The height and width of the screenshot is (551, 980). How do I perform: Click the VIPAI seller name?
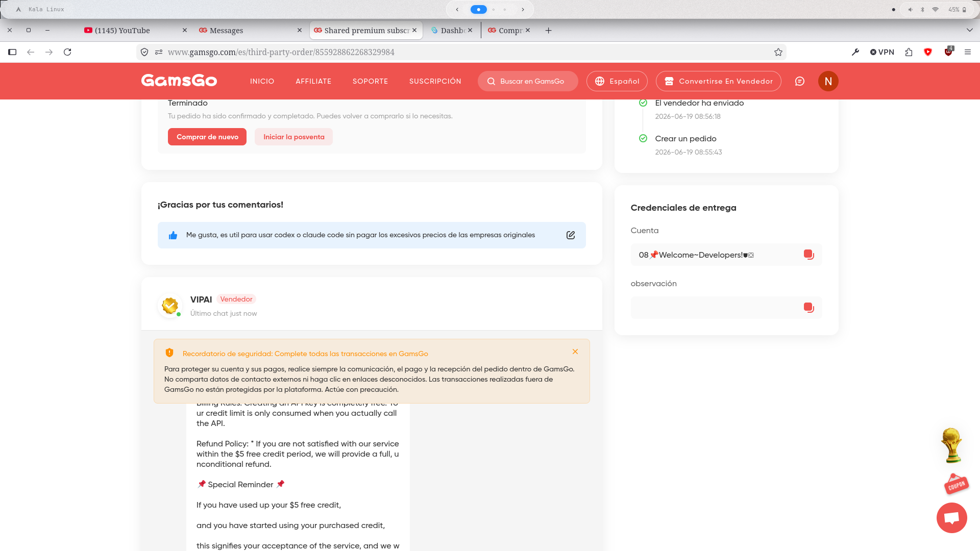point(201,299)
